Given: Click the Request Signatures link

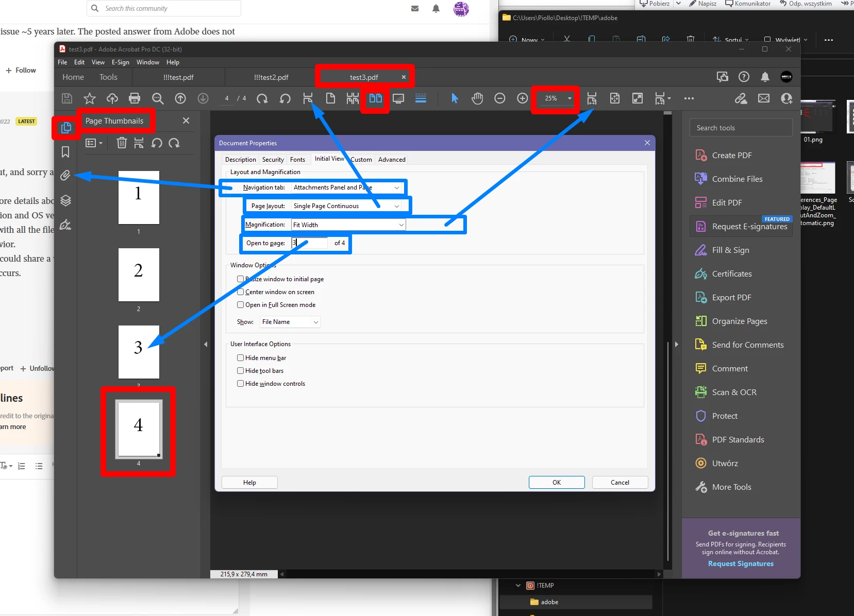Looking at the screenshot, I should (741, 564).
